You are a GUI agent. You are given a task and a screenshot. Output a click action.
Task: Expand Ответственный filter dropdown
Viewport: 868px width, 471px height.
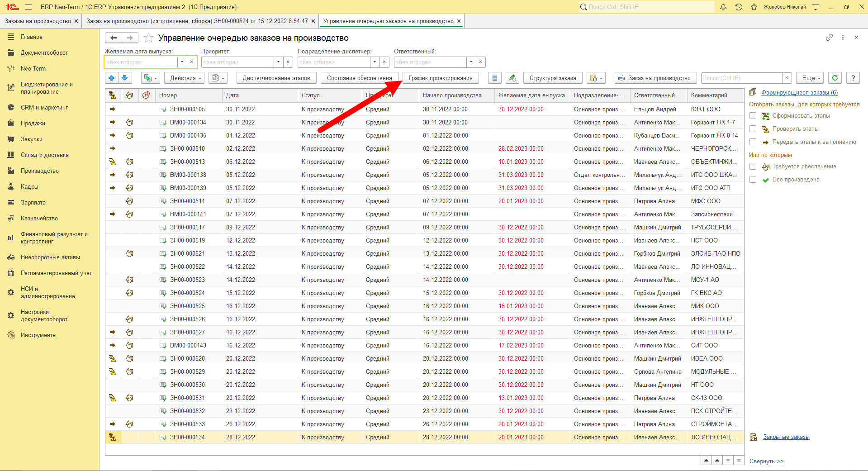(x=471, y=62)
